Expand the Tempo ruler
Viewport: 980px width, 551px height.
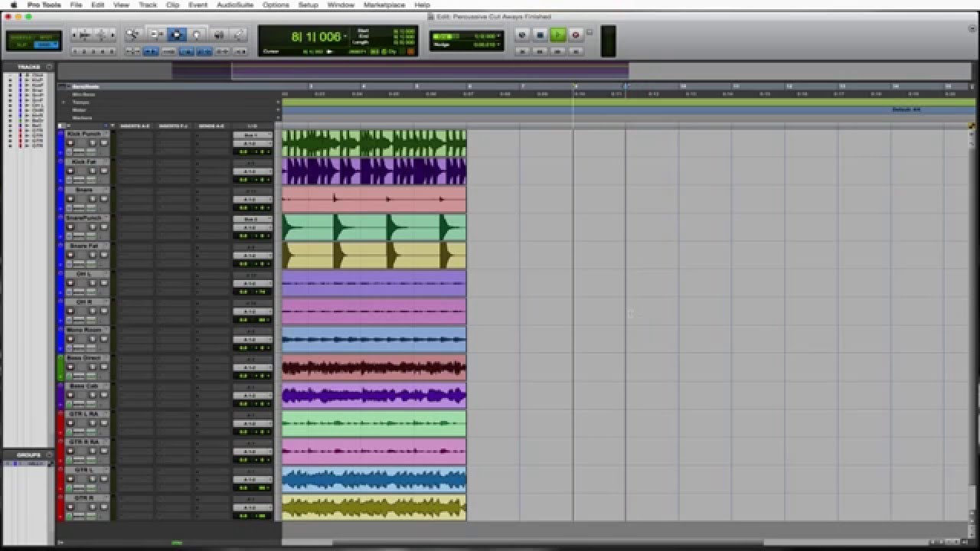point(64,102)
